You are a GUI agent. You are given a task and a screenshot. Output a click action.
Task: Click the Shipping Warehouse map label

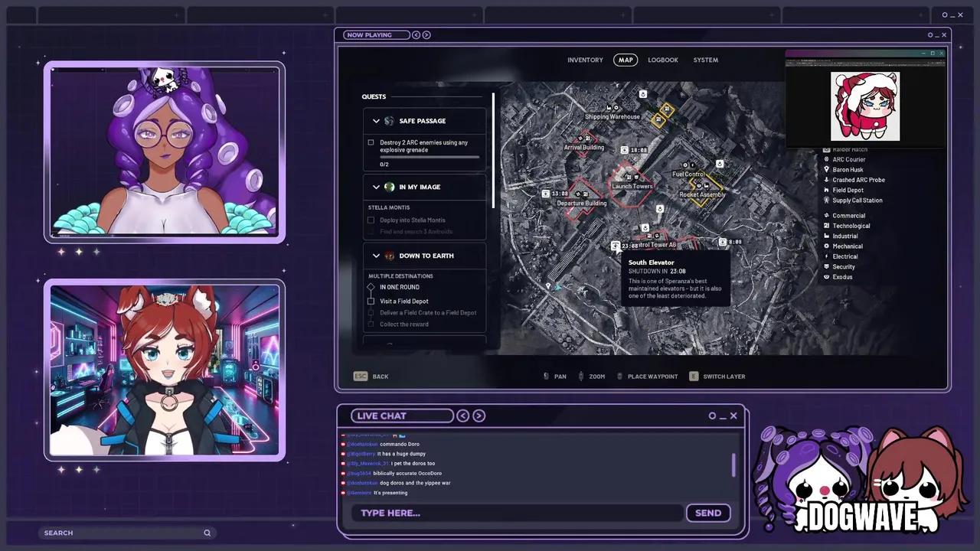pos(612,117)
